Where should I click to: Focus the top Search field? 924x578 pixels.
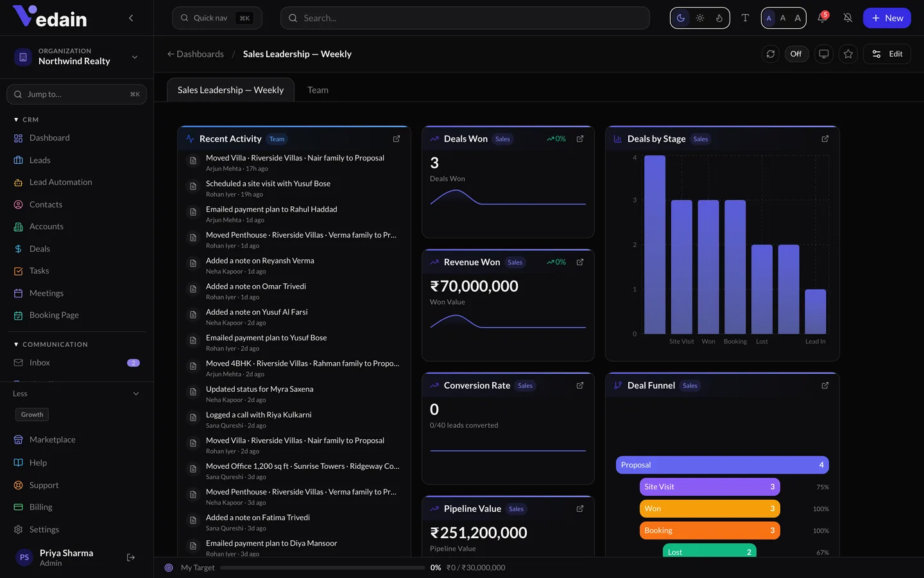465,18
